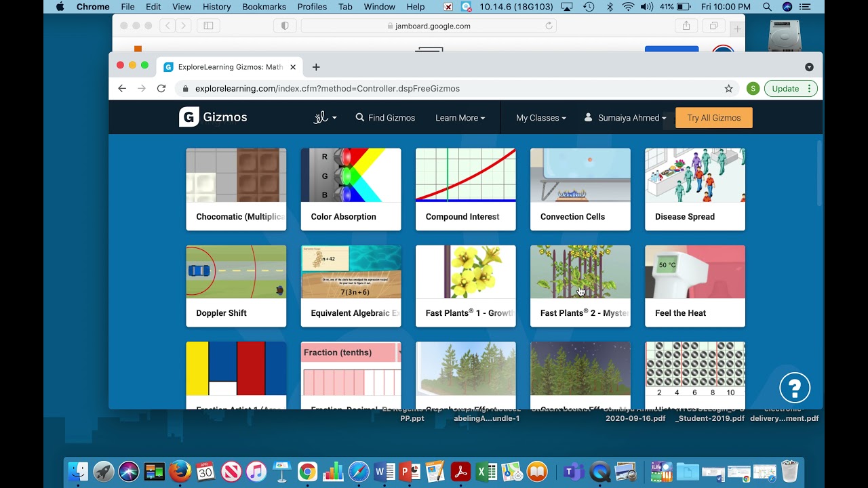Open Chrome tab search dropdown arrow
Screen dimensions: 868x488
coord(809,67)
